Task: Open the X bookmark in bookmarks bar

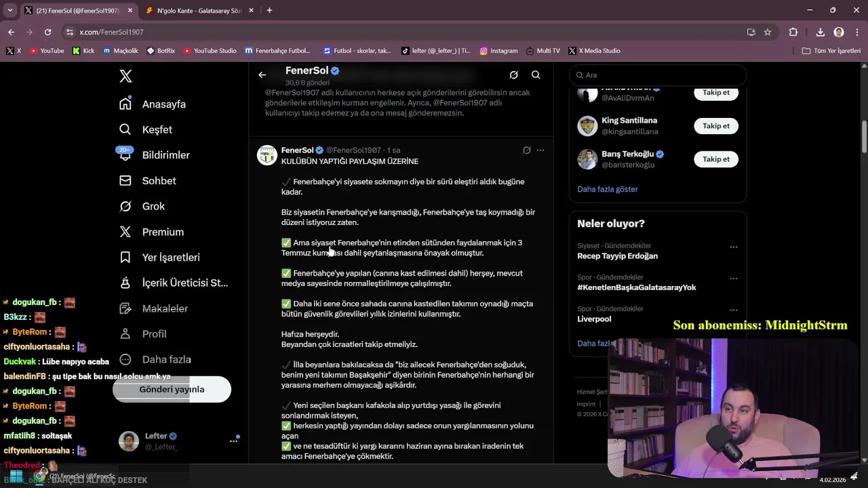Action: (14, 51)
